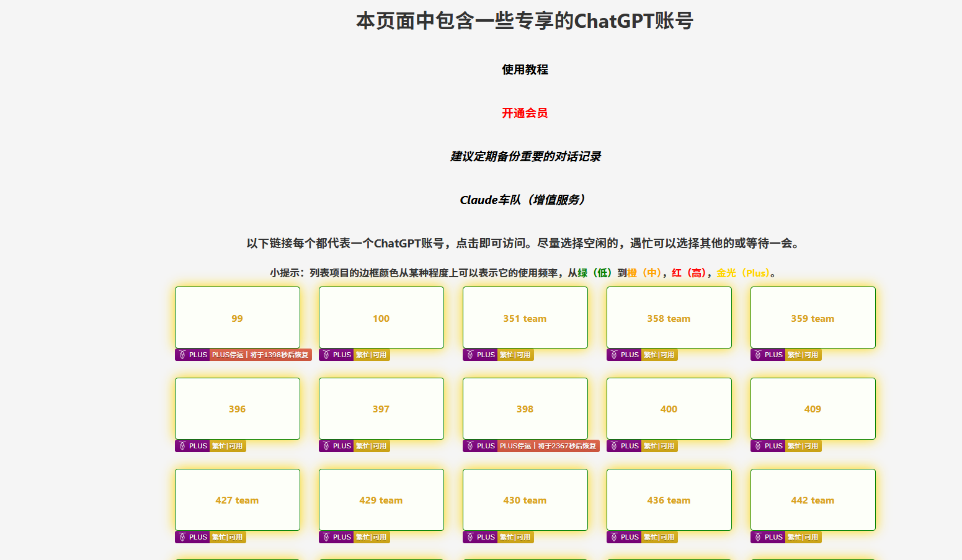
Task: Select account card 409
Action: 813,409
